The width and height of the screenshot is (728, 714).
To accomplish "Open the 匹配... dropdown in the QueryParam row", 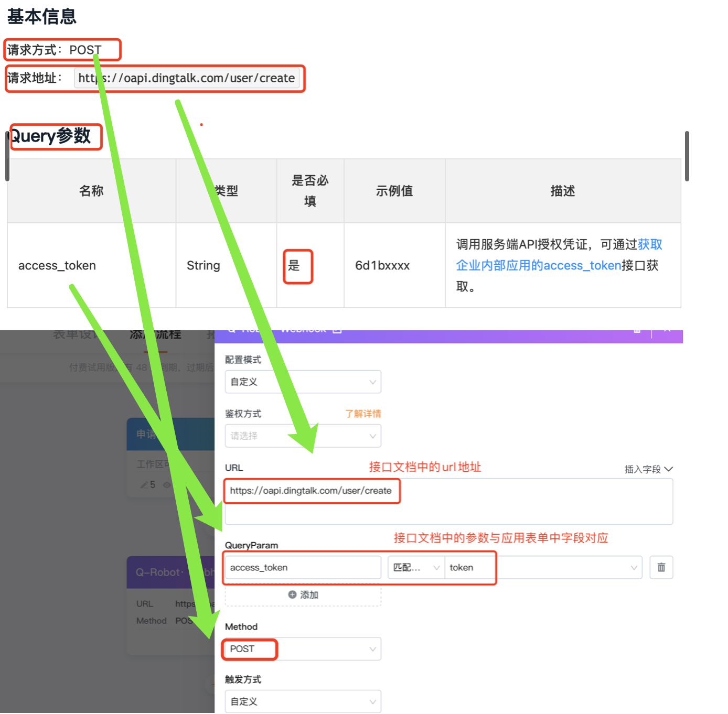I will 416,567.
